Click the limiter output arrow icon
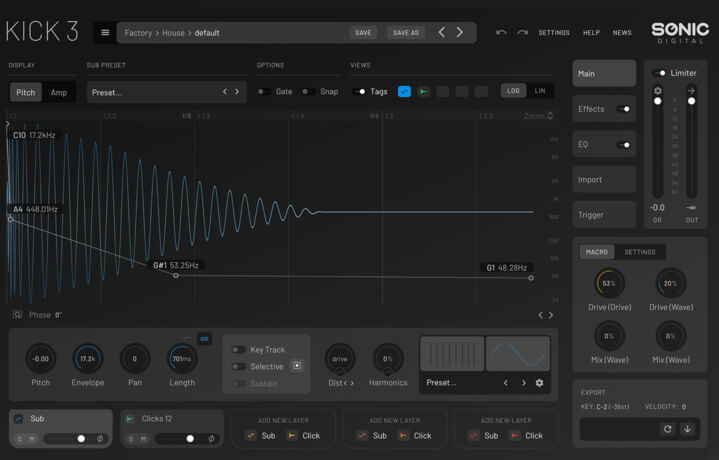This screenshot has height=460, width=719. [691, 90]
